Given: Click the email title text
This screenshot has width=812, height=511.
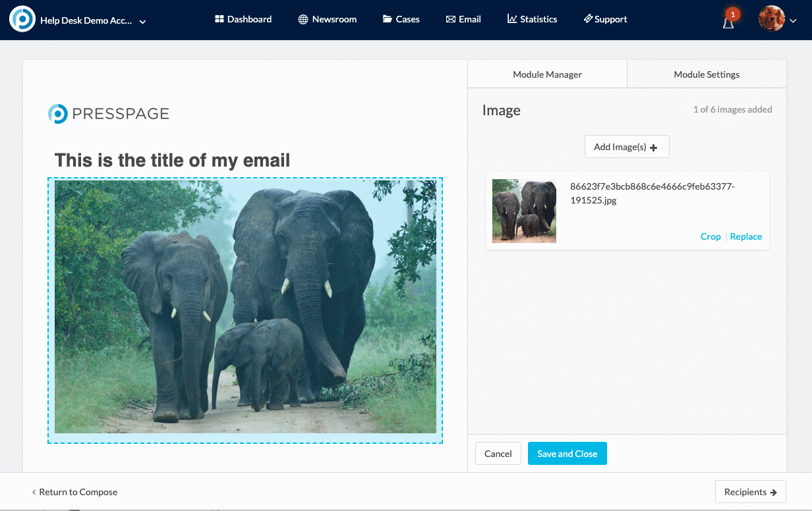Looking at the screenshot, I should point(172,160).
